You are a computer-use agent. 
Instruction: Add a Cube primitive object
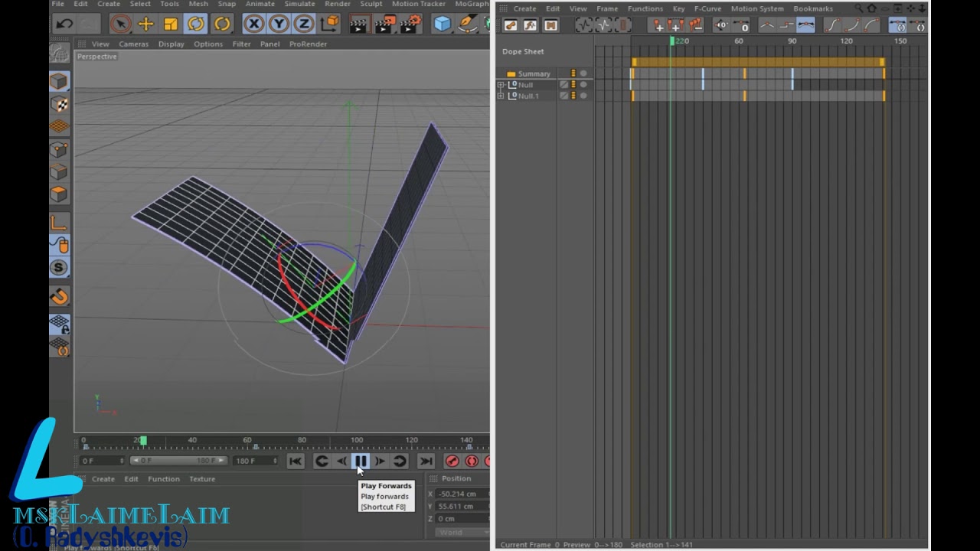click(443, 24)
